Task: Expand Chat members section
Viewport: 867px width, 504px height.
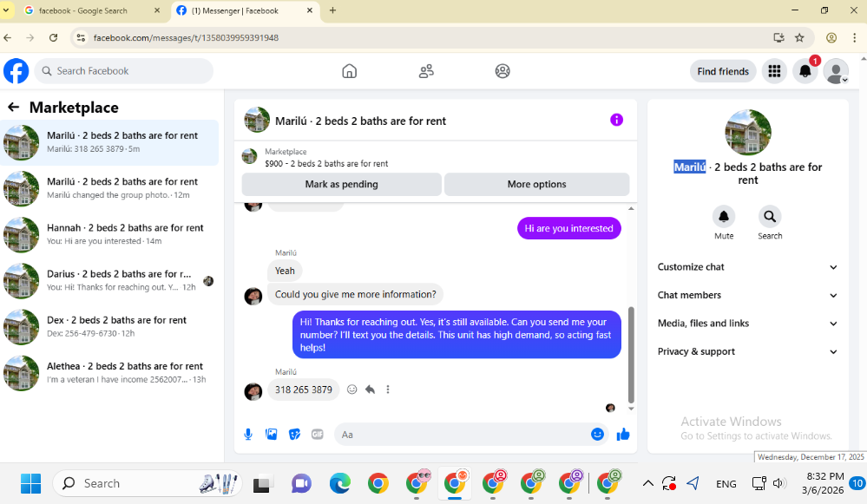Action: [x=747, y=295]
